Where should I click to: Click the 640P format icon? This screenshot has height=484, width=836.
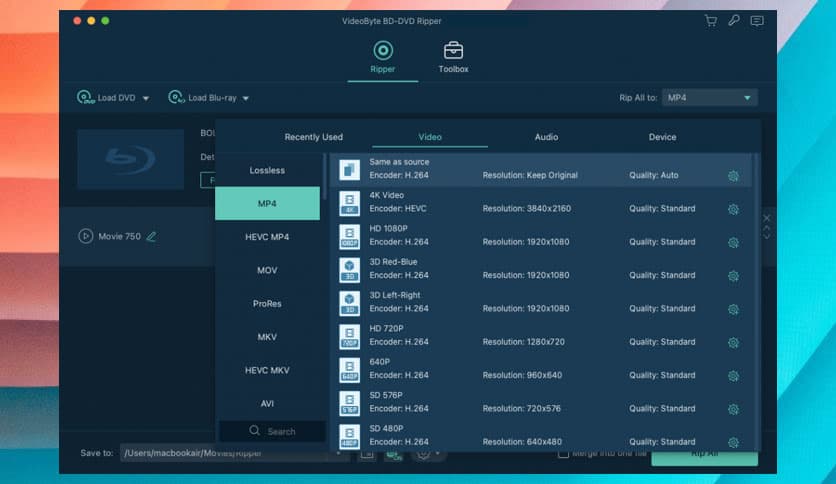[x=349, y=370]
